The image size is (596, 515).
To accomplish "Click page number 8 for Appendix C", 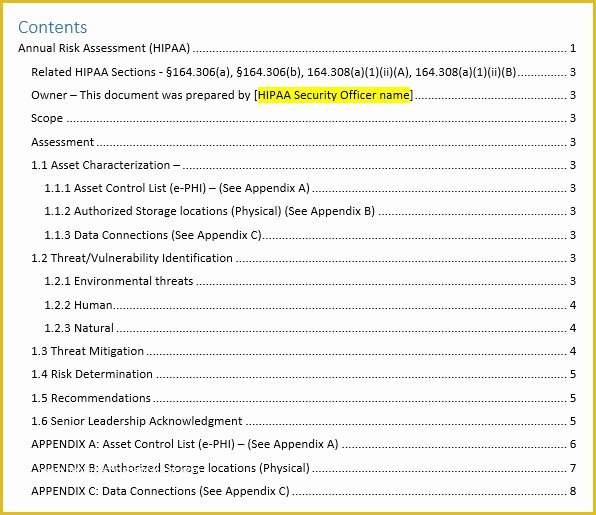I will pos(573,491).
